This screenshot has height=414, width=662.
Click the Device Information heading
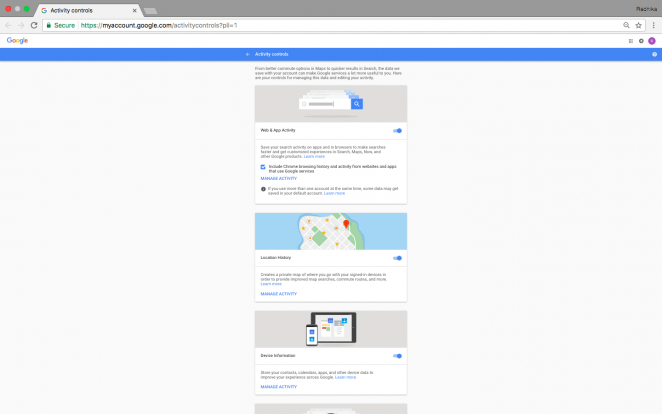(278, 356)
